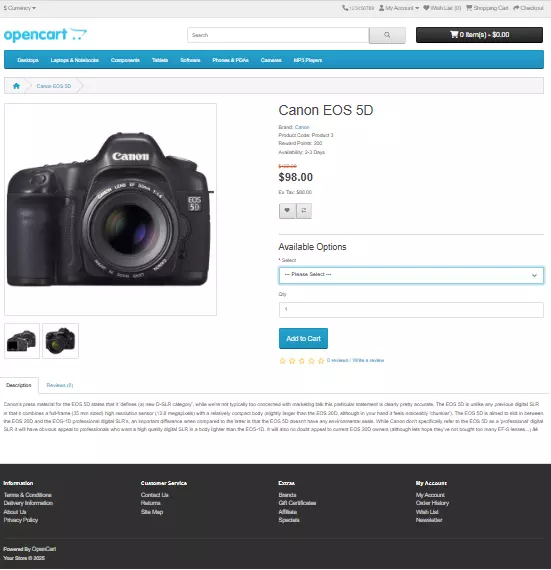Expand the Currency dropdown
The height and width of the screenshot is (570, 551).
(x=20, y=8)
